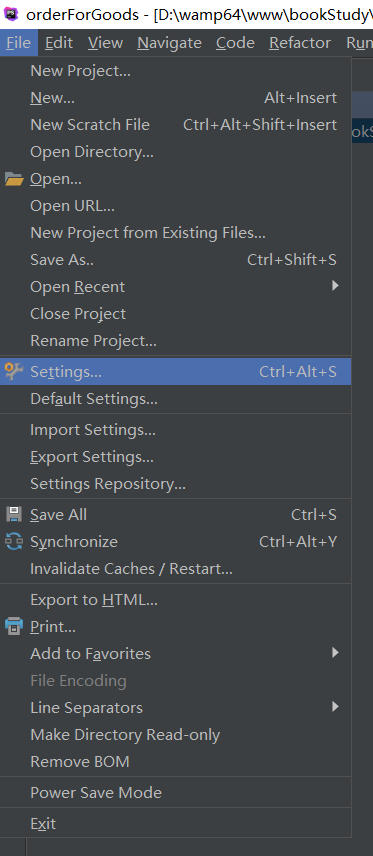
Task: Click the folder icon beside Open...
Action: tap(14, 179)
